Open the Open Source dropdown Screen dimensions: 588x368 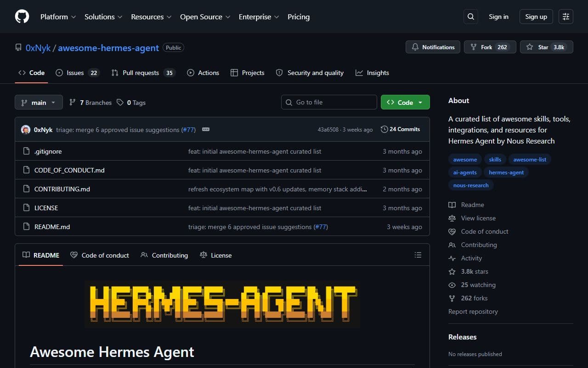204,17
